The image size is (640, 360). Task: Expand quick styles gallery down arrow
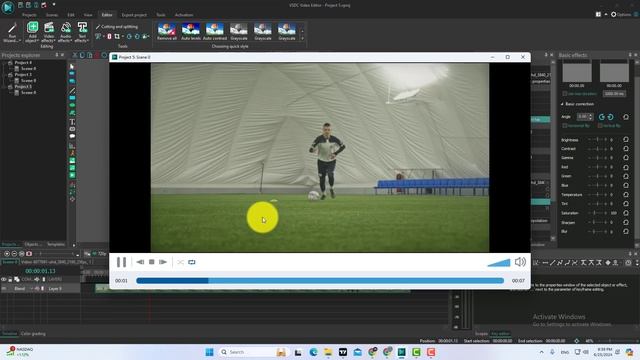coord(302,38)
